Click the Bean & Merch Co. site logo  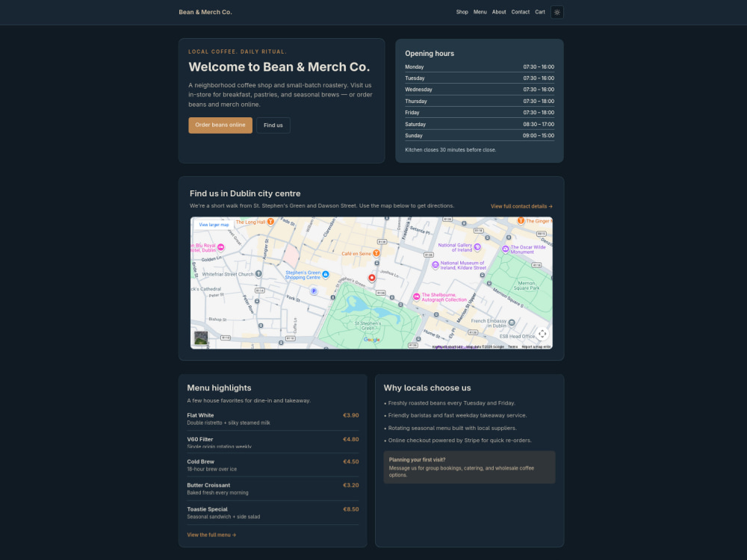[205, 13]
